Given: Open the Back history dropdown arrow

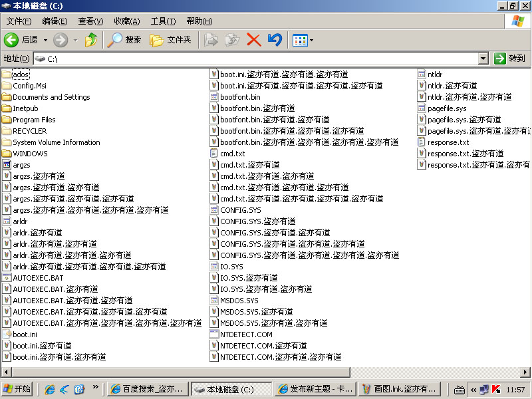Looking at the screenshot, I should pyautogui.click(x=45, y=40).
